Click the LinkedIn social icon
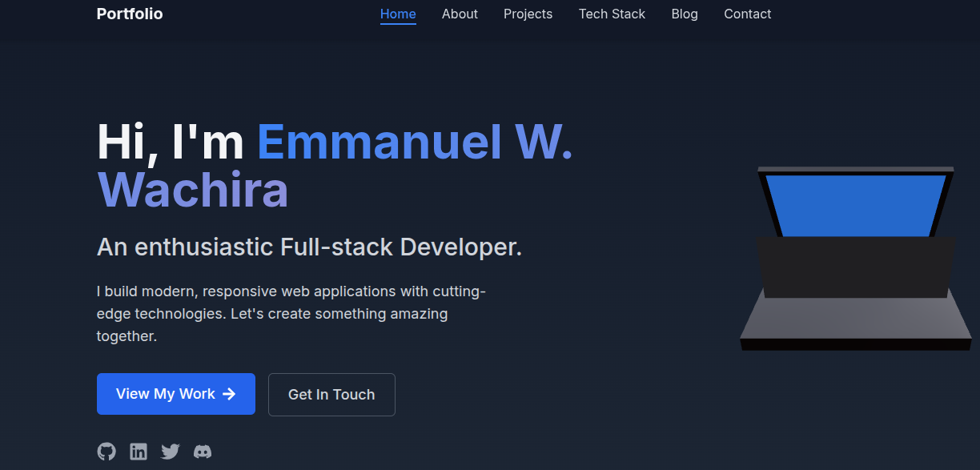Image resolution: width=980 pixels, height=470 pixels. click(x=139, y=452)
